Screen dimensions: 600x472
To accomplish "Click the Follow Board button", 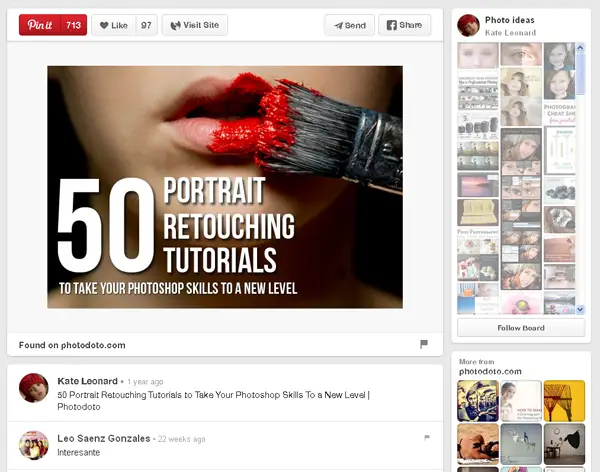I will [521, 328].
